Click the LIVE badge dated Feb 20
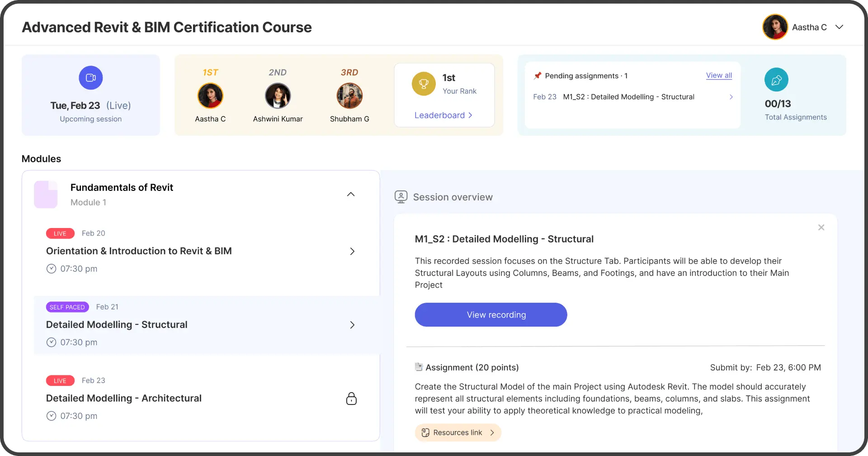Image resolution: width=868 pixels, height=456 pixels. pyautogui.click(x=60, y=233)
